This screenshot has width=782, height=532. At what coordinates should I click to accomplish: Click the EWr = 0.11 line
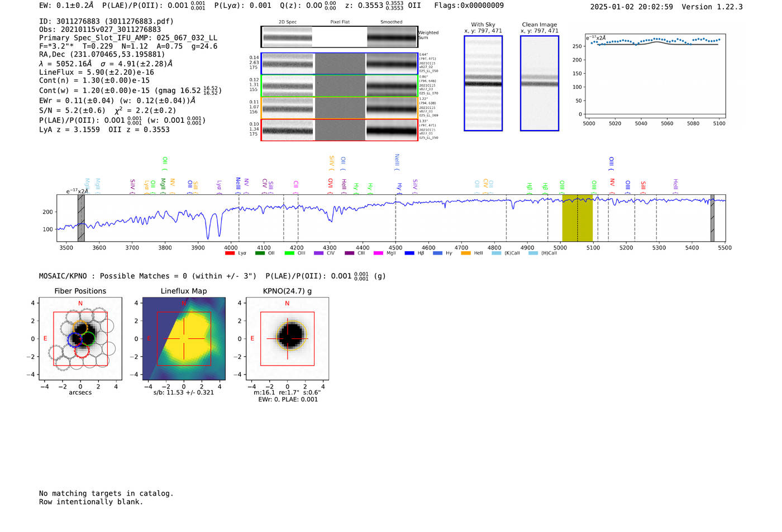[x=117, y=100]
